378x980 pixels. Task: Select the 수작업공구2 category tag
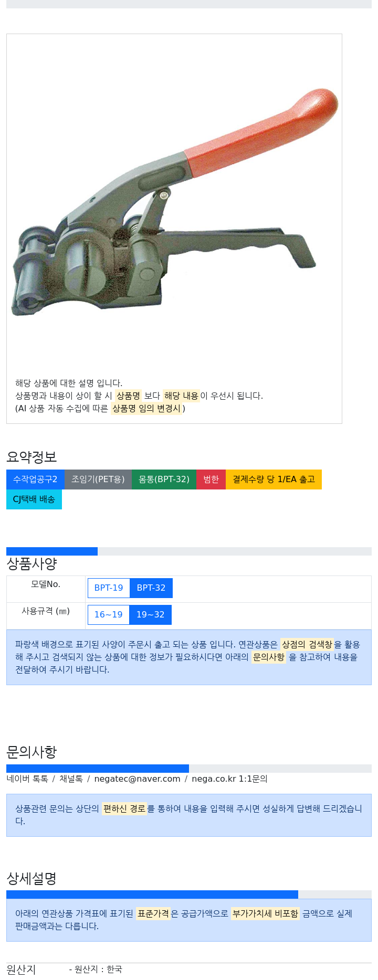35,480
